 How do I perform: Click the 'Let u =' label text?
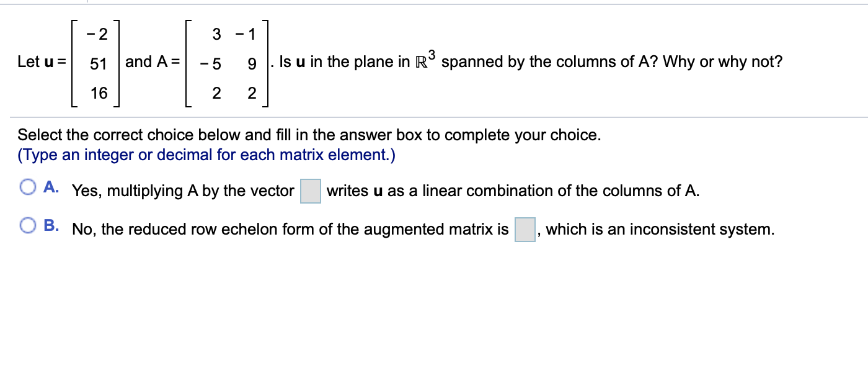[42, 62]
